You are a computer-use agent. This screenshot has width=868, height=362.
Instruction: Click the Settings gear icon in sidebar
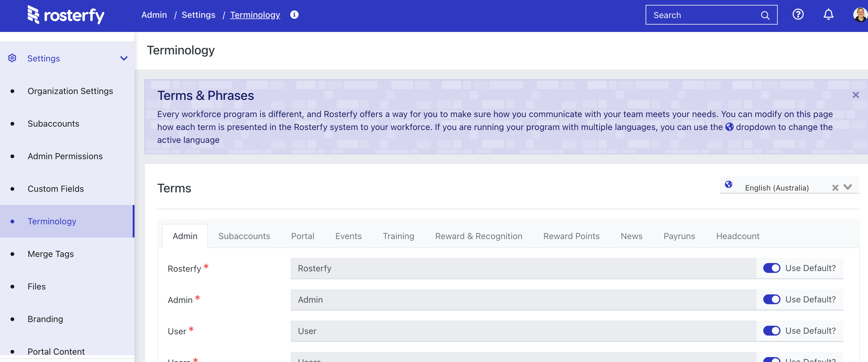(12, 58)
